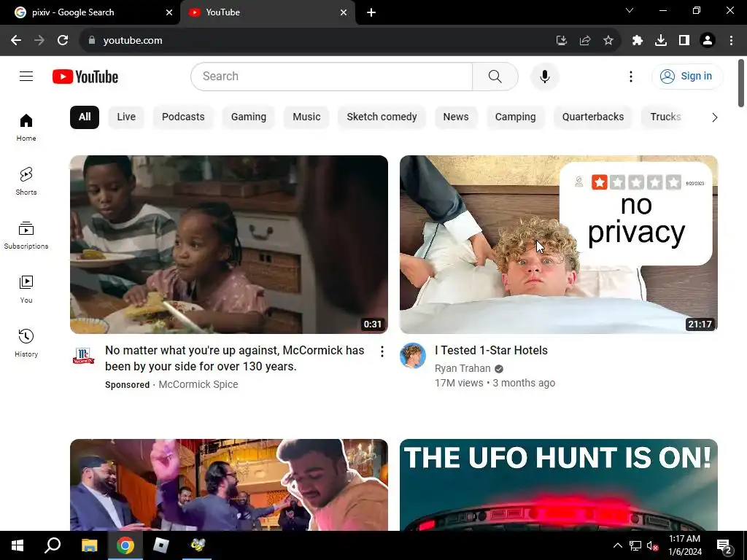Show more filter chips with right arrow

tap(714, 117)
